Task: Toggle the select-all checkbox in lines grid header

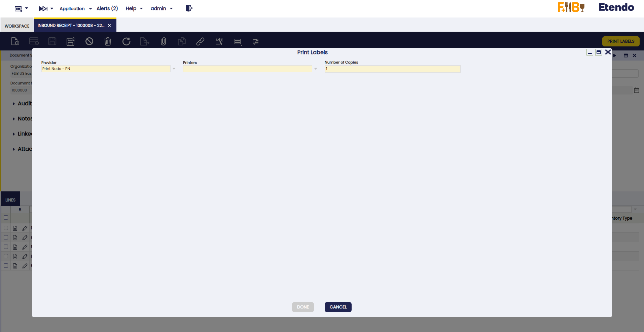Action: [x=6, y=218]
